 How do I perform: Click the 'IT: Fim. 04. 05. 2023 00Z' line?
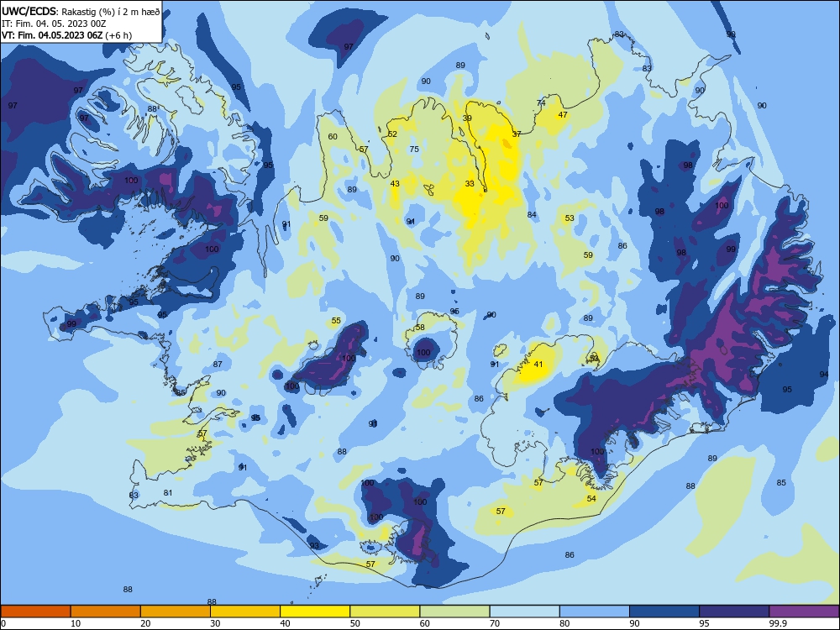(54, 24)
